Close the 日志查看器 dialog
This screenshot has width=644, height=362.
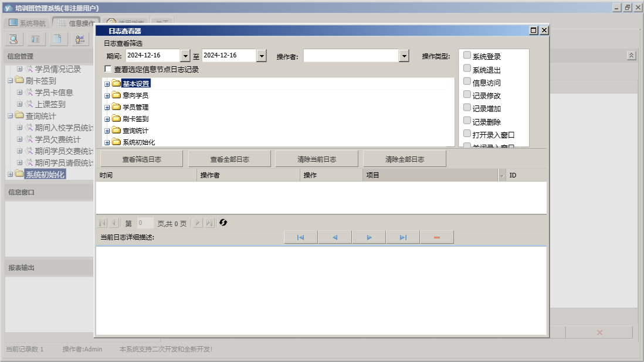[544, 30]
